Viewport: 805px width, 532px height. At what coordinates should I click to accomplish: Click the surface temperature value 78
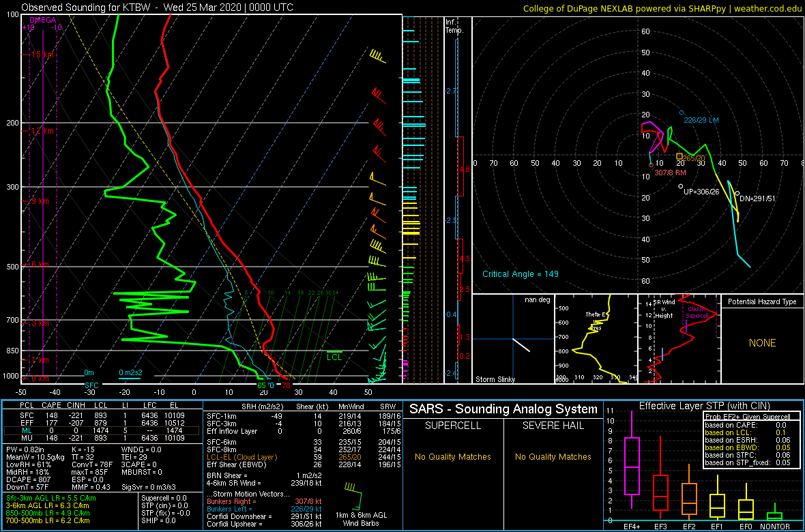[x=286, y=385]
